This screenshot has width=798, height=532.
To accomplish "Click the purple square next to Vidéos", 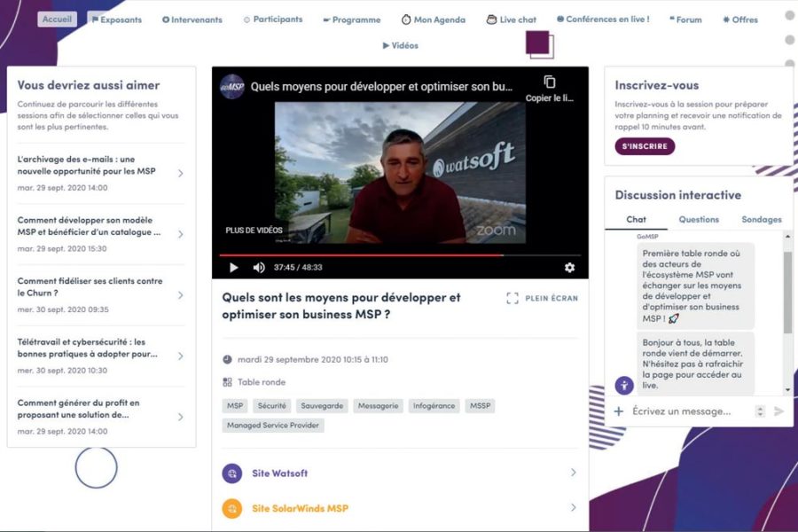I will (x=539, y=44).
